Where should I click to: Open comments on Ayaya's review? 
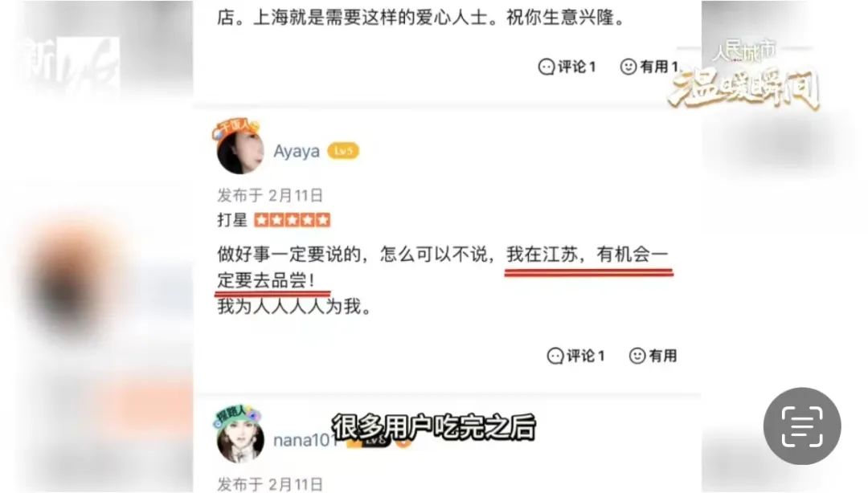[575, 355]
